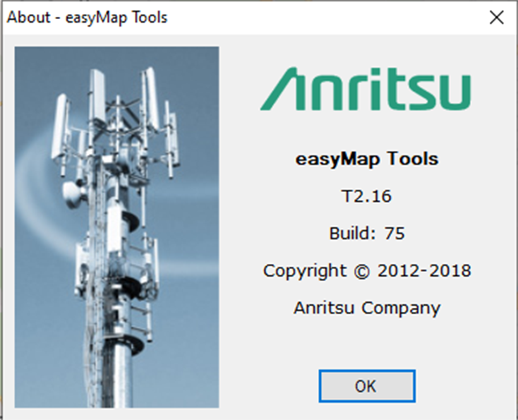Click the OK button
Viewport: 518px width, 420px height.
367,386
